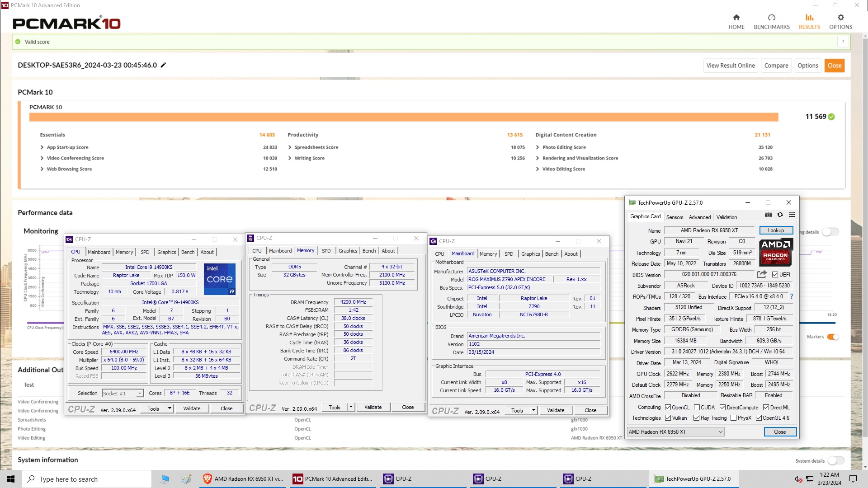Click Validate in CPU-Z Memory window
The image size is (868, 488).
(x=373, y=407)
